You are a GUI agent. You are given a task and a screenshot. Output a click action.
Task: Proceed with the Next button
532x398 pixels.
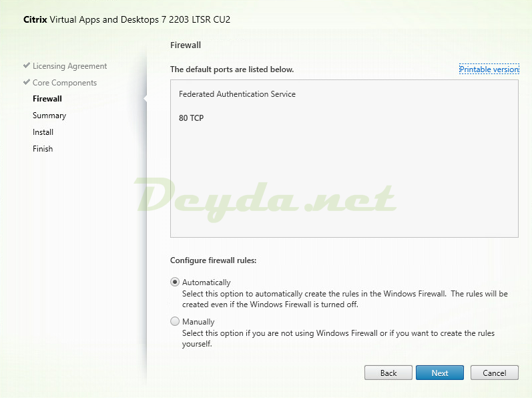pos(439,373)
